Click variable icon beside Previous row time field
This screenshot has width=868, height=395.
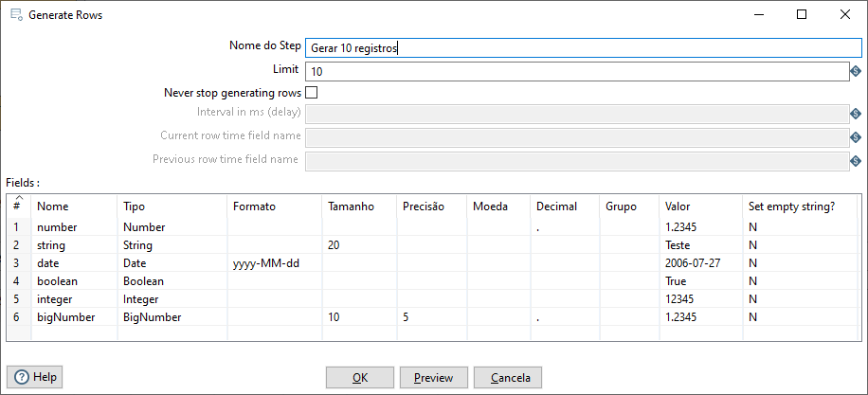pos(856,161)
